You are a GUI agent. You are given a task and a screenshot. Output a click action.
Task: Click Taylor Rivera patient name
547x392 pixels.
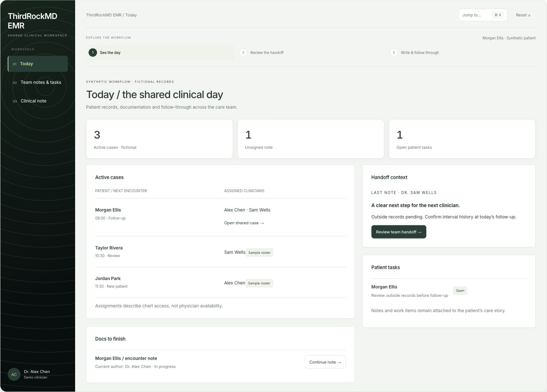(x=109, y=248)
